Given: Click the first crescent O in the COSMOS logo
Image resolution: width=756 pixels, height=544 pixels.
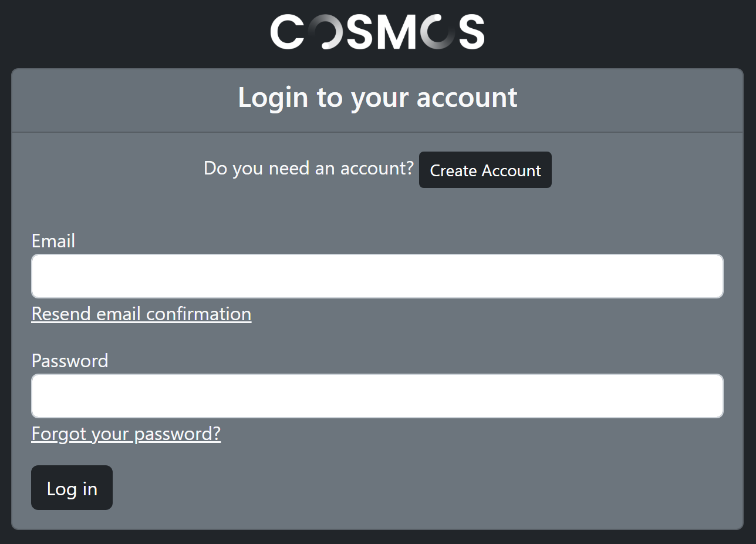Looking at the screenshot, I should click(325, 32).
